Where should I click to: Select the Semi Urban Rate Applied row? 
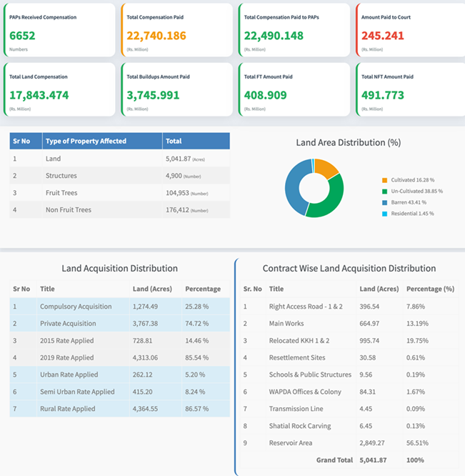(119, 392)
